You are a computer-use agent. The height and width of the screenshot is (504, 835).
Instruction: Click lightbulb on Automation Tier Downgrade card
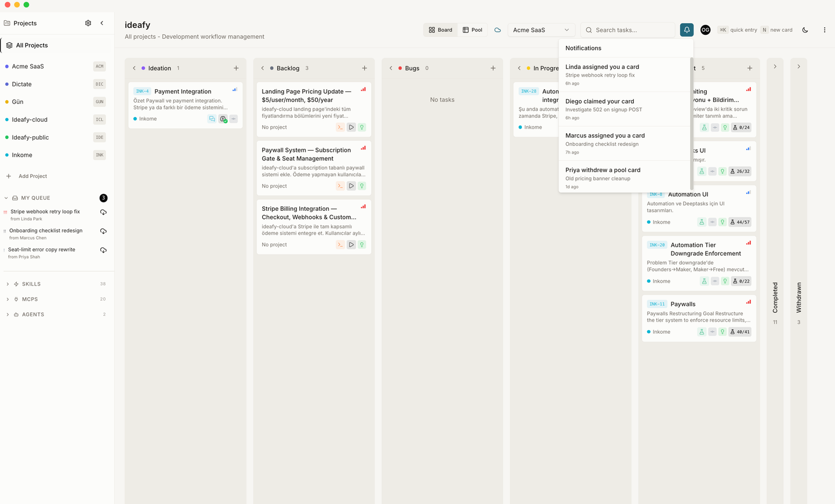point(725,282)
